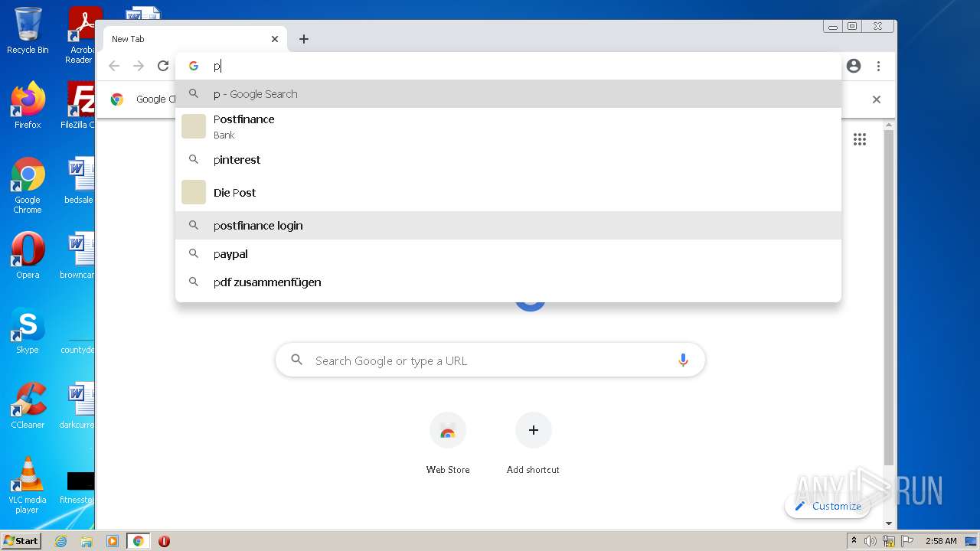
Task: Open the Acrobat Reader desktop icon
Action: click(81, 35)
